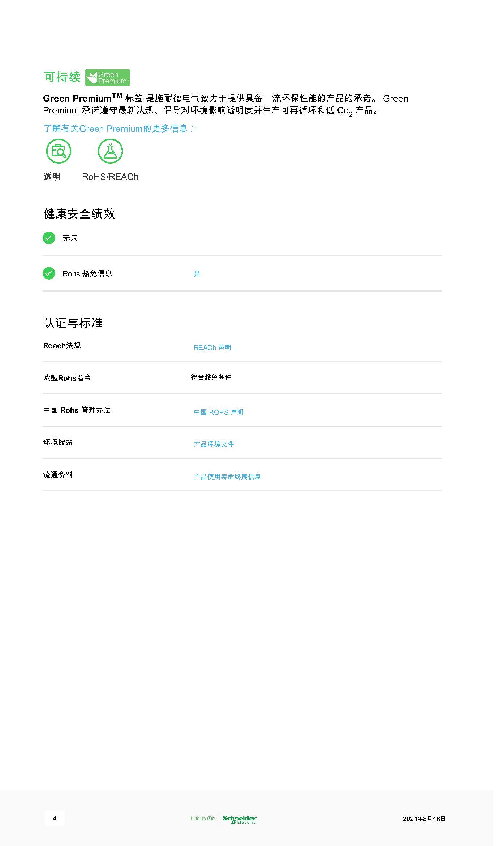The width and height of the screenshot is (504, 846).
Task: Click the page number 4 box
Action: [55, 819]
